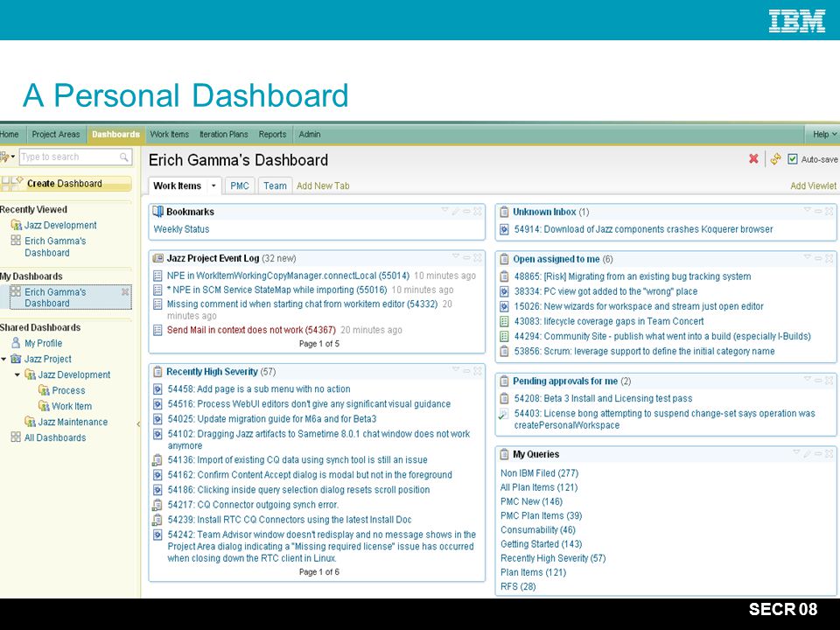
Task: Click the green plan icon of item 43083
Action: (504, 321)
